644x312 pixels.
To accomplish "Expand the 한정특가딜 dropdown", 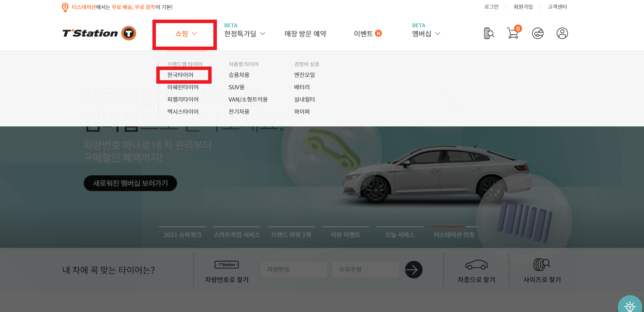I will (x=245, y=34).
